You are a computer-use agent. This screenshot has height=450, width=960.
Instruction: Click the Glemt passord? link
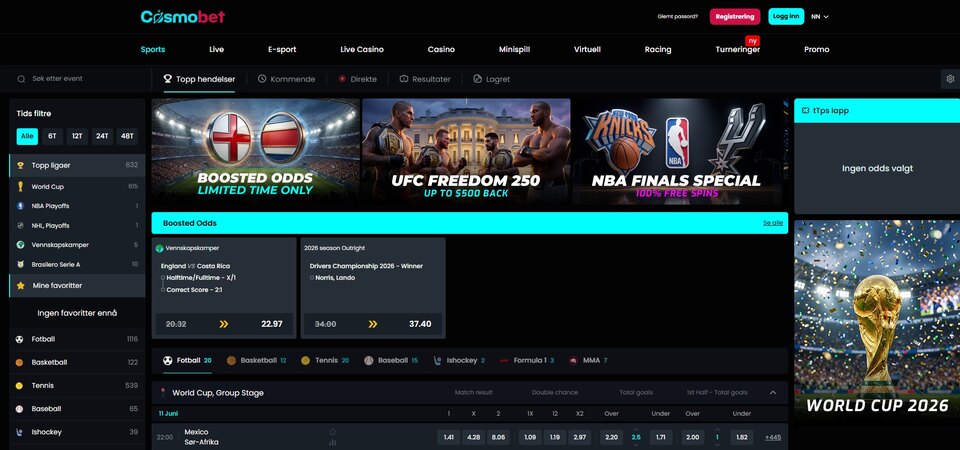pyautogui.click(x=677, y=17)
